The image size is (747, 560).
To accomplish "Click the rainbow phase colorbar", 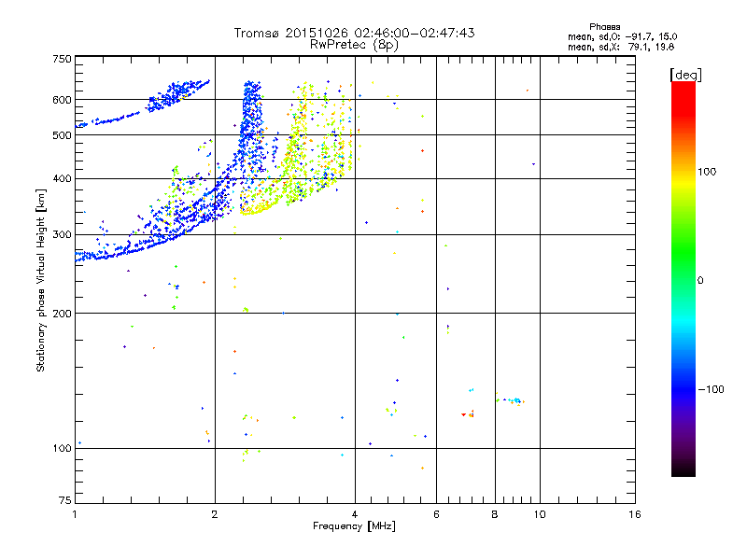I will click(x=684, y=278).
